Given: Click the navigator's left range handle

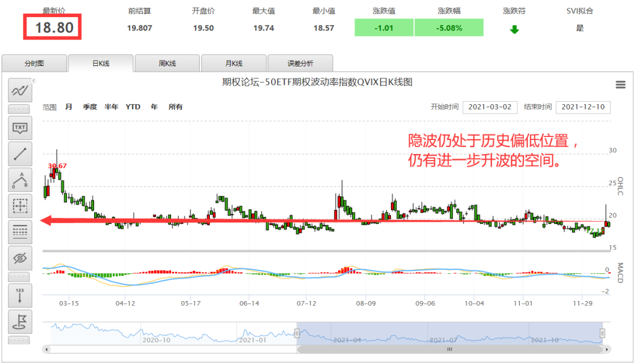Looking at the screenshot, I should pos(297,333).
